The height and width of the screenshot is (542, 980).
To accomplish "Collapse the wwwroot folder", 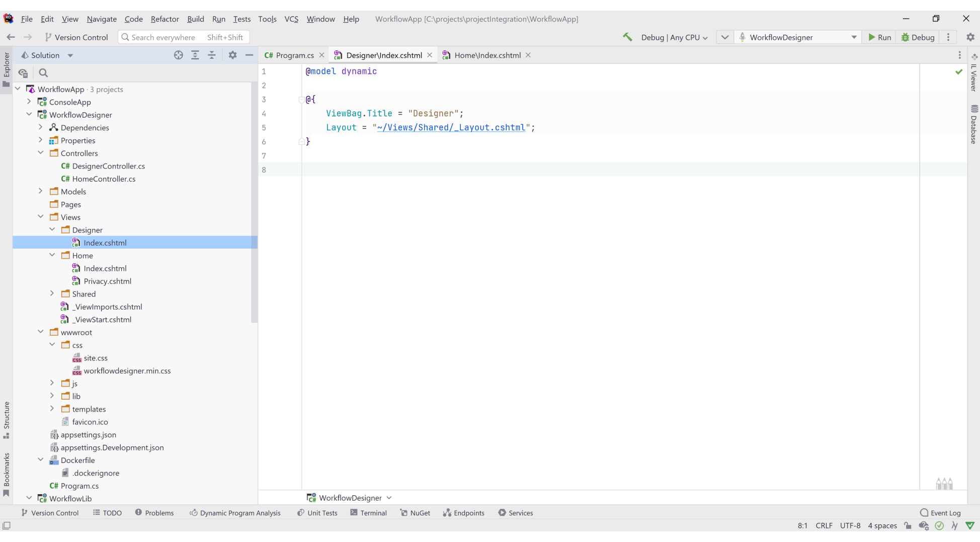I will [x=41, y=332].
